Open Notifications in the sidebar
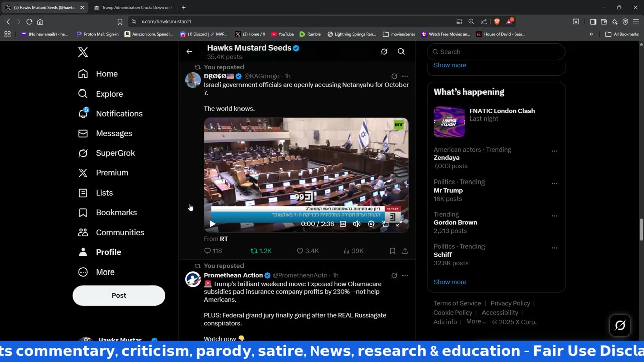644x362 pixels. point(110,114)
